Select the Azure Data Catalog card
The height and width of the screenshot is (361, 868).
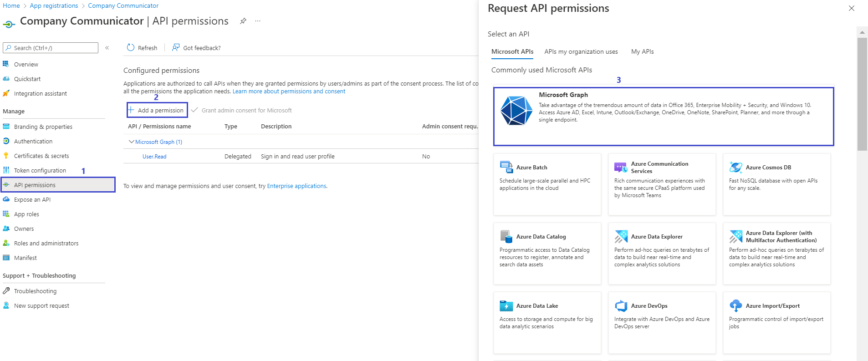click(547, 254)
